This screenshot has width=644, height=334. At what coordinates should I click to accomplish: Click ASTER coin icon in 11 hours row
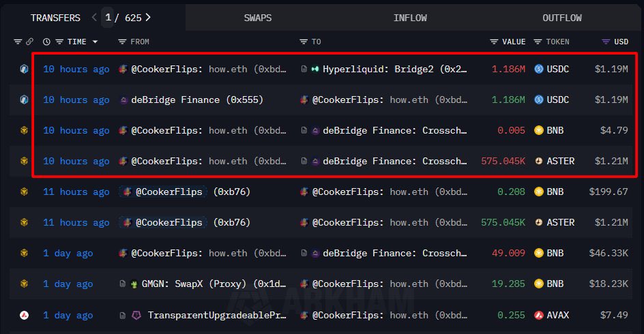click(x=539, y=222)
